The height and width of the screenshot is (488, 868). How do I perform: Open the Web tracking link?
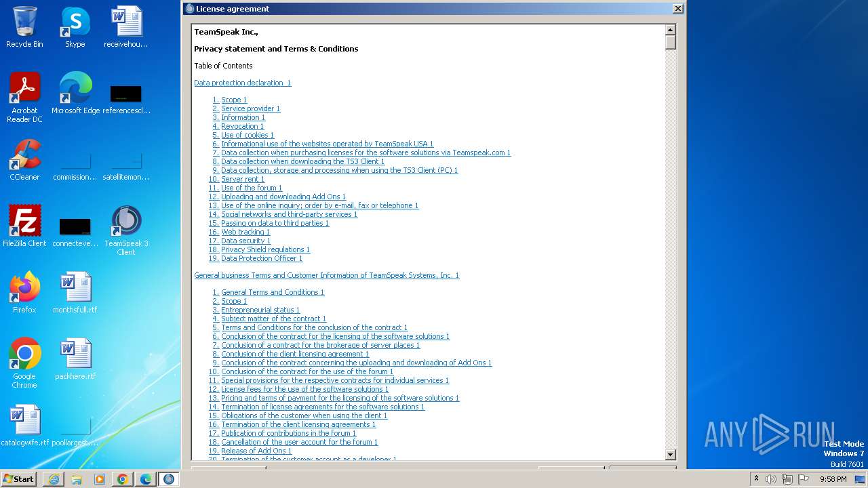coord(245,232)
